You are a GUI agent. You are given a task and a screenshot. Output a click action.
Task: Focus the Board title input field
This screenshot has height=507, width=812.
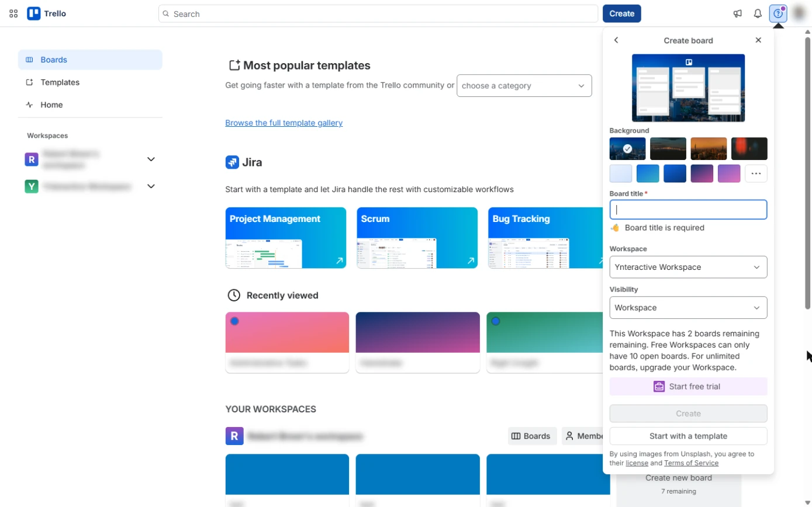(x=688, y=210)
